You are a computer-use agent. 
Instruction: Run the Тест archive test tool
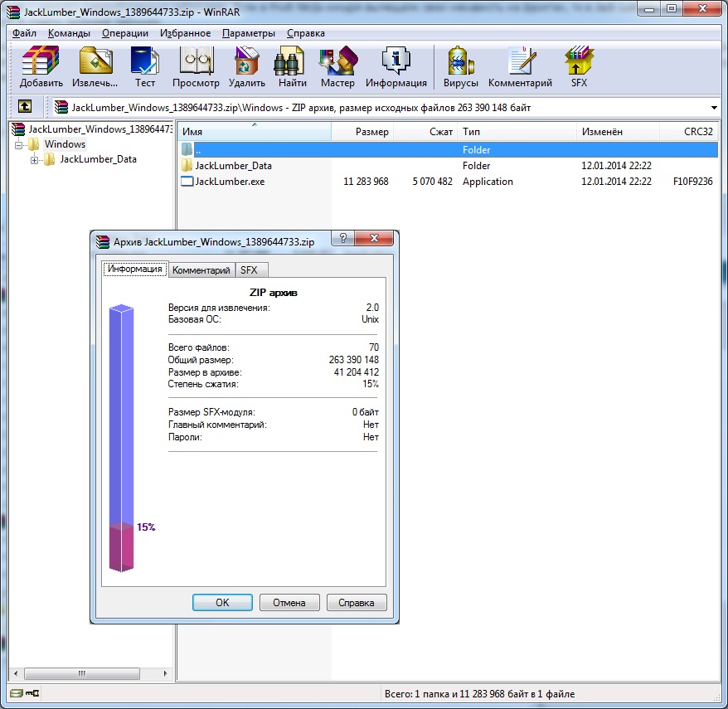coord(145,67)
